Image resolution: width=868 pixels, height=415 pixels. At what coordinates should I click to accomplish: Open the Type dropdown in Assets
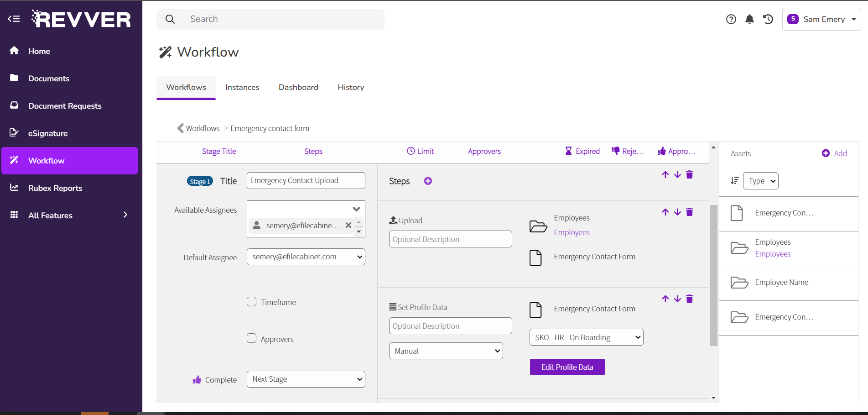click(x=760, y=180)
